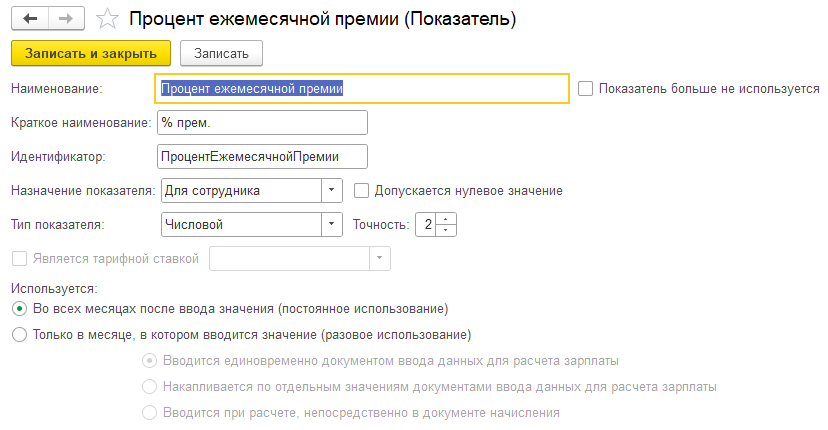This screenshot has width=828, height=430.
Task: Click Записать и закрыть button
Action: (91, 53)
